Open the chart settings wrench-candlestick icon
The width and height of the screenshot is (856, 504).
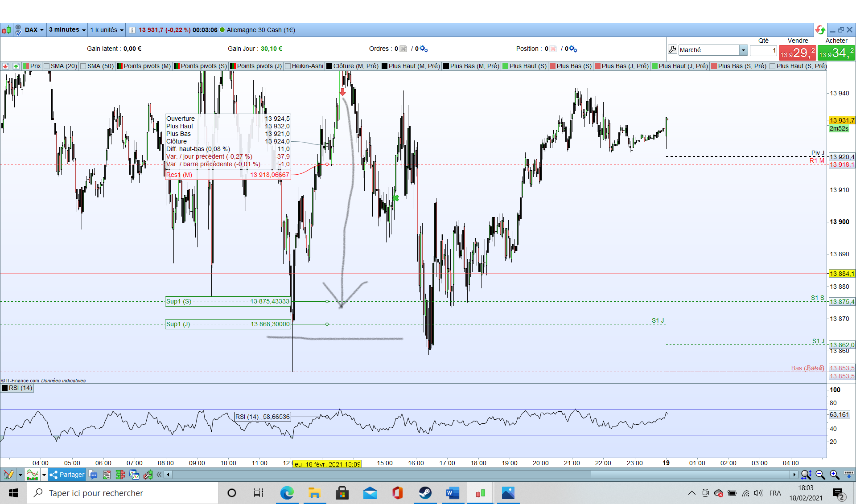(148, 475)
